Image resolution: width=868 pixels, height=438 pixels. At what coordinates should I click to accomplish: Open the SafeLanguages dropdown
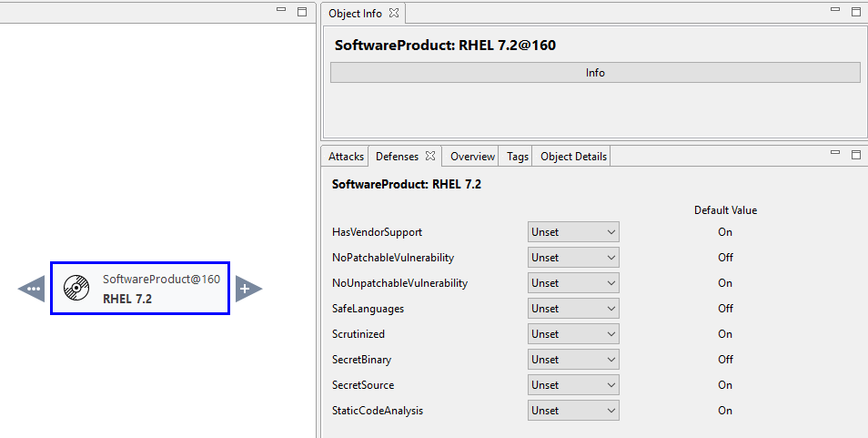tap(573, 309)
